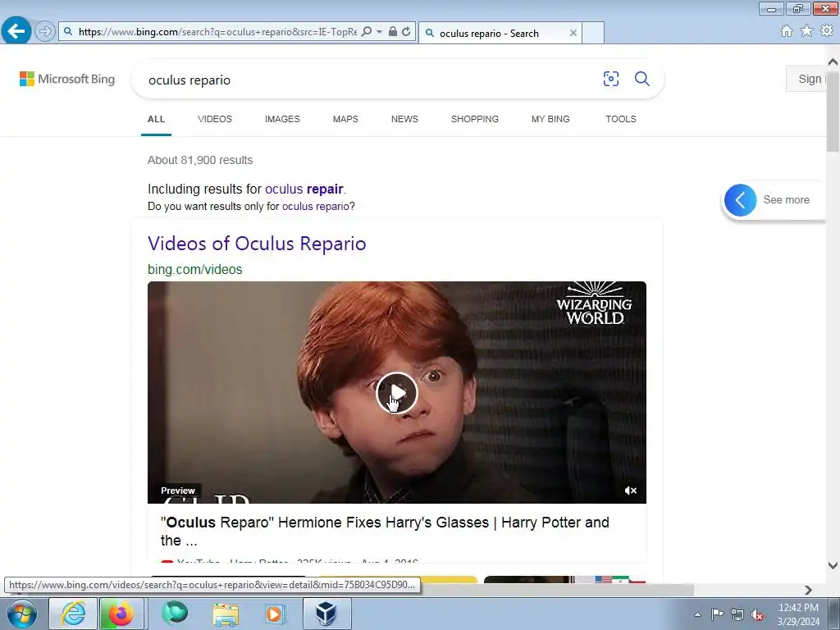
Task: Click the Microsoft Bing logo
Action: (67, 79)
